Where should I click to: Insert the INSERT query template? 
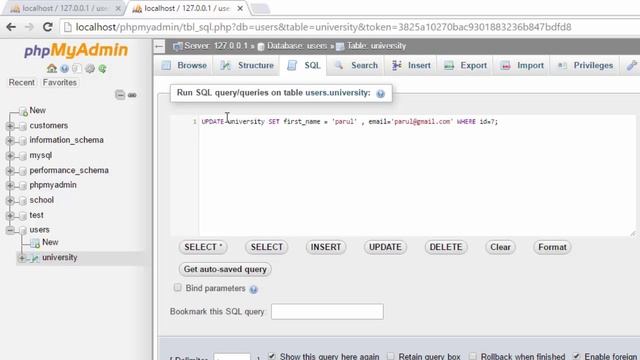click(x=326, y=247)
